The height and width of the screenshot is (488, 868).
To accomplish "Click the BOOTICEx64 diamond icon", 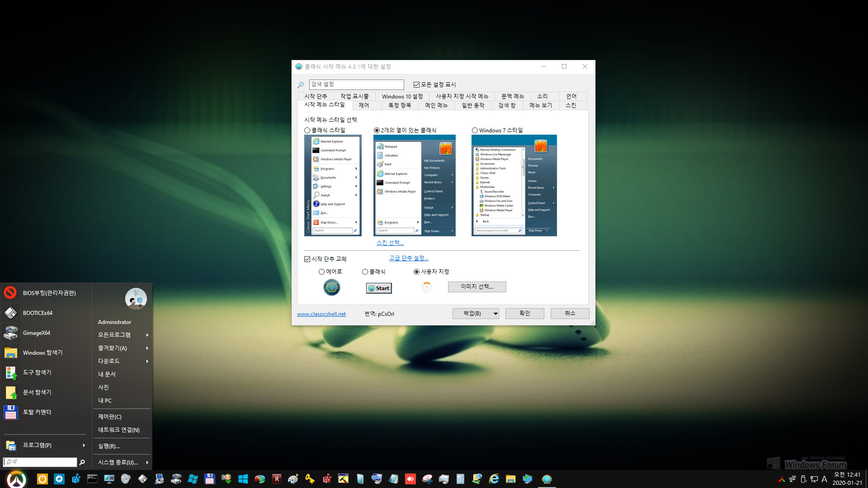I will 10,313.
